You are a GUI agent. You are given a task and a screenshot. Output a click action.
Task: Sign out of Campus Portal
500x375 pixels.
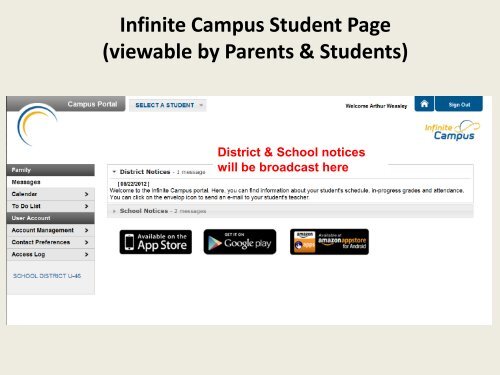[459, 104]
